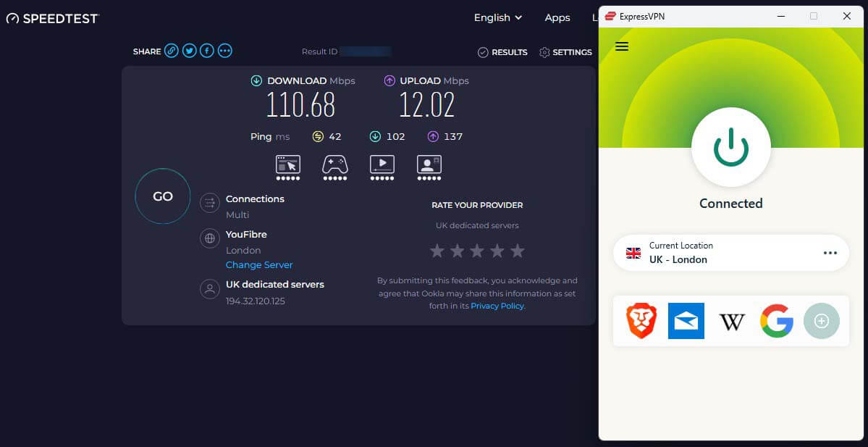
Task: Open location options three-dots menu
Action: coord(830,253)
